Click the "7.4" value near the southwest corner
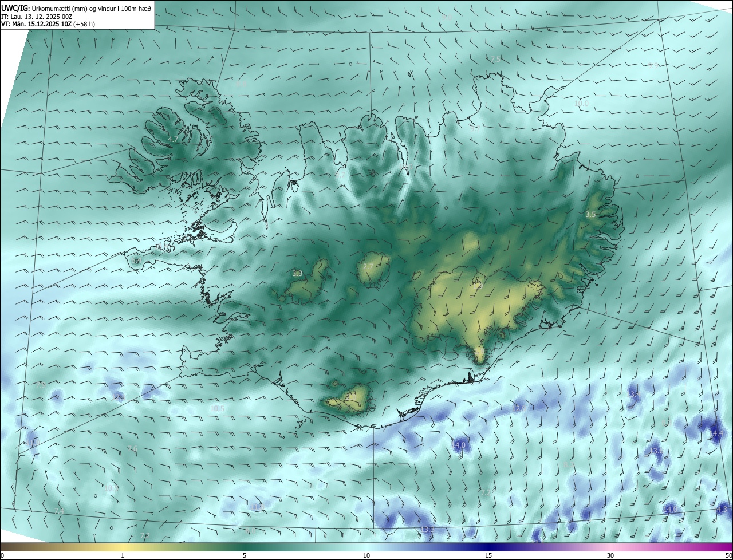Viewport: 733px width, 560px height. point(58,511)
